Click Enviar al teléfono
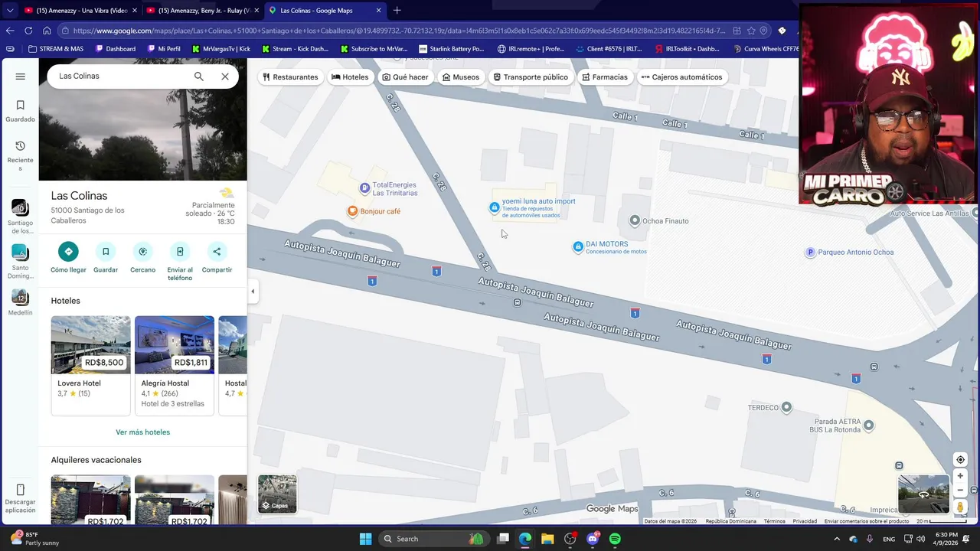The width and height of the screenshot is (980, 551). (x=180, y=261)
